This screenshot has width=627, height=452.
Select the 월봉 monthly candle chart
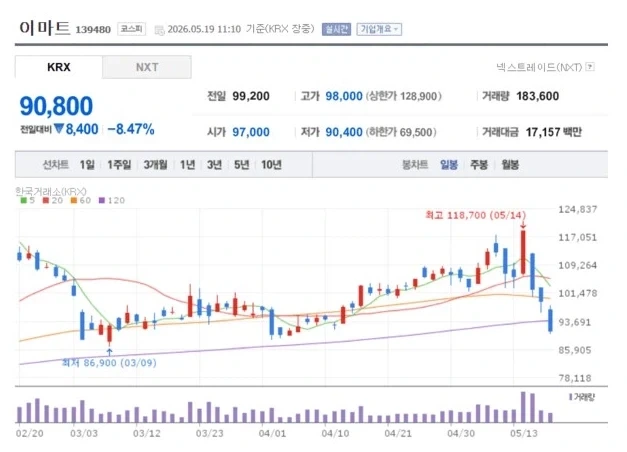(510, 164)
